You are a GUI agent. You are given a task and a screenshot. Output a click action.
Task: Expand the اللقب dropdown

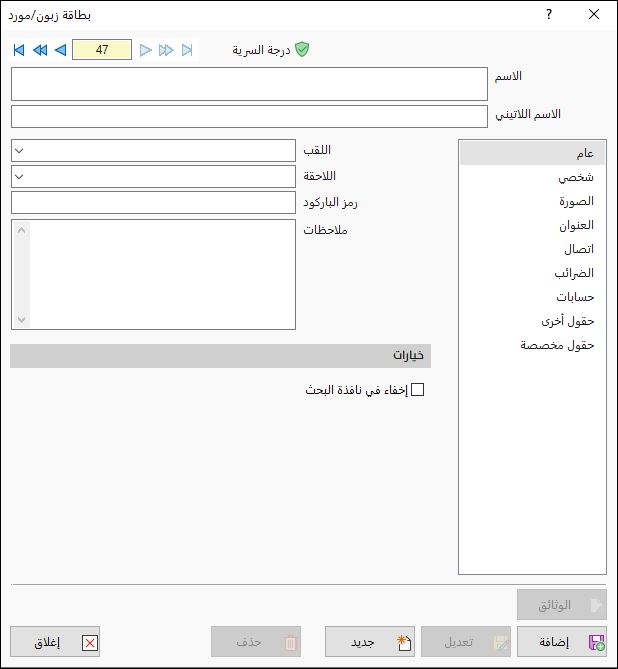[19, 151]
